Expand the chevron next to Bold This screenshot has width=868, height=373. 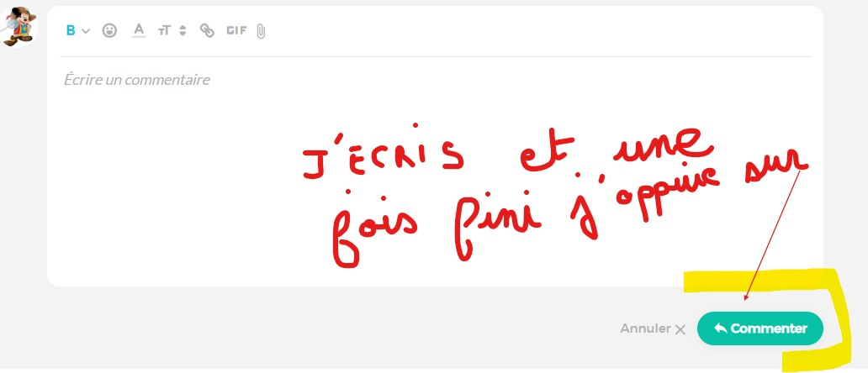(x=85, y=31)
